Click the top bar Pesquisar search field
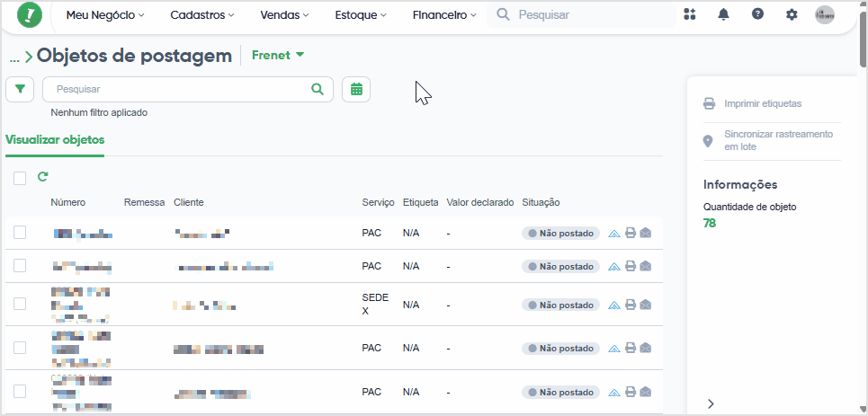 point(581,15)
